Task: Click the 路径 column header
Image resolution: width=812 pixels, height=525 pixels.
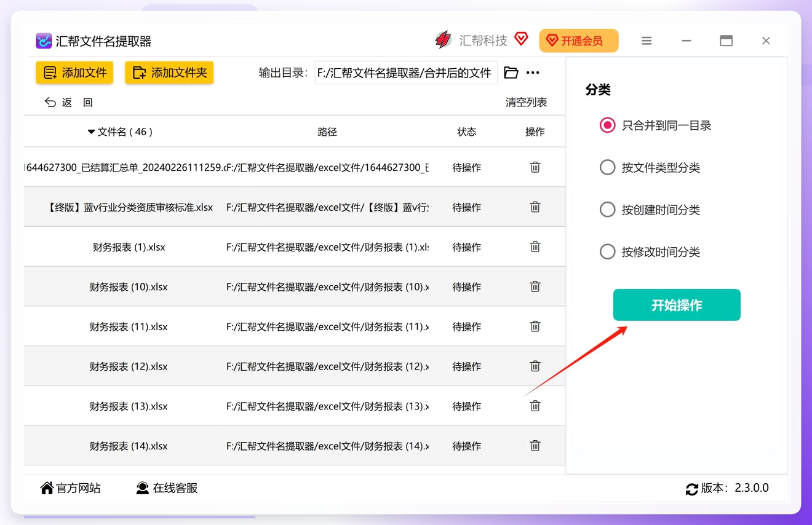Action: [x=327, y=132]
